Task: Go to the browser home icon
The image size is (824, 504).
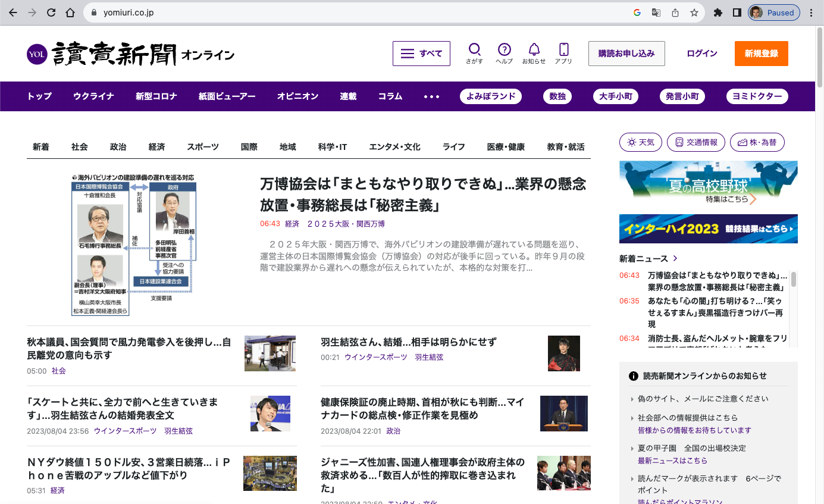Action: point(70,12)
